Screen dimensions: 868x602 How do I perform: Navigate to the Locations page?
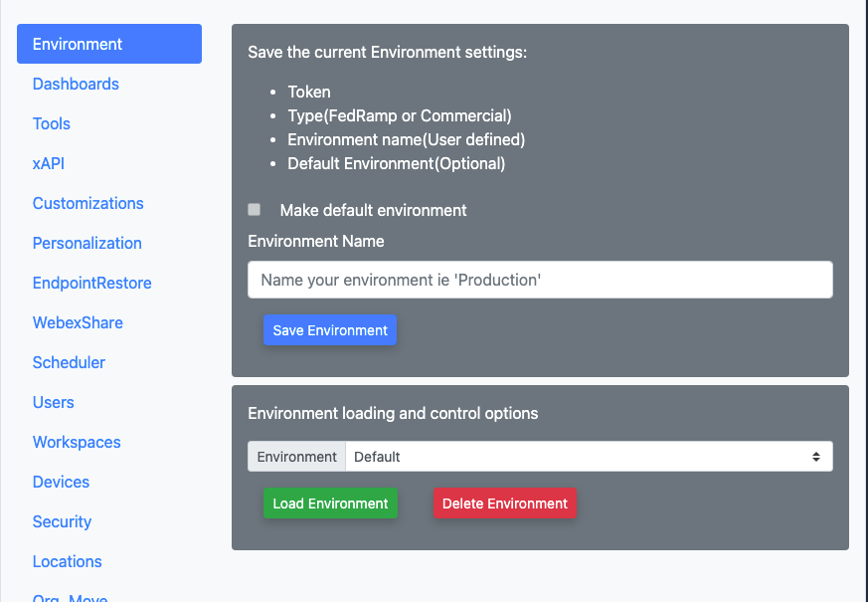(x=67, y=561)
